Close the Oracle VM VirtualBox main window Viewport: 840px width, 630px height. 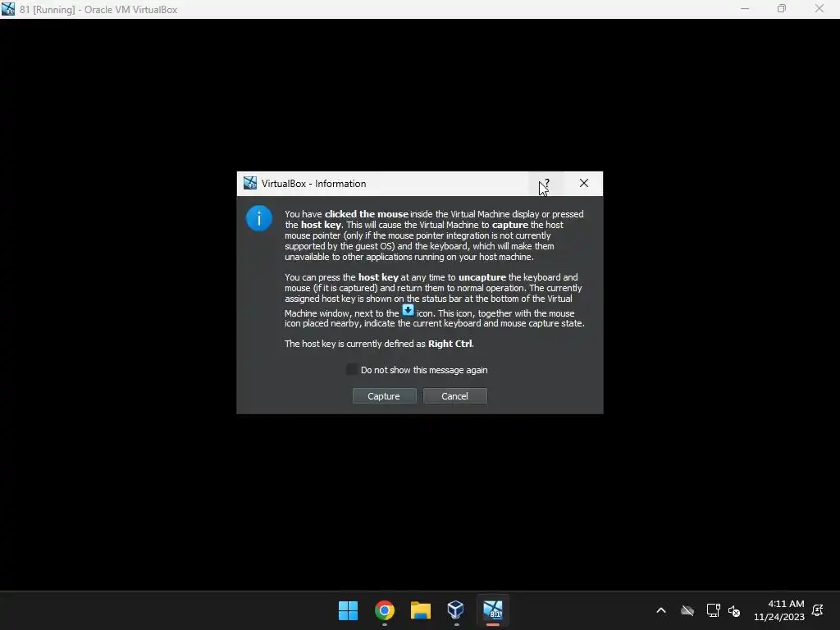(x=819, y=9)
